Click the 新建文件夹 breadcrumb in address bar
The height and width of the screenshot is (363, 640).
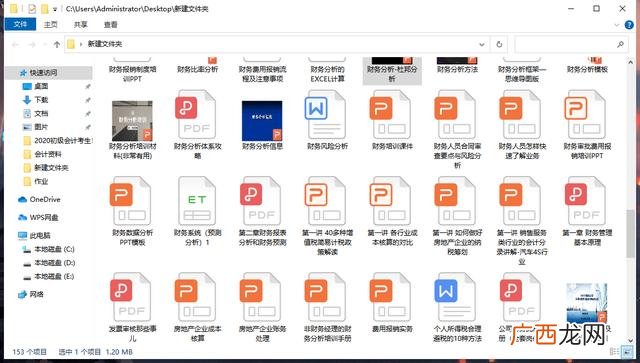105,44
